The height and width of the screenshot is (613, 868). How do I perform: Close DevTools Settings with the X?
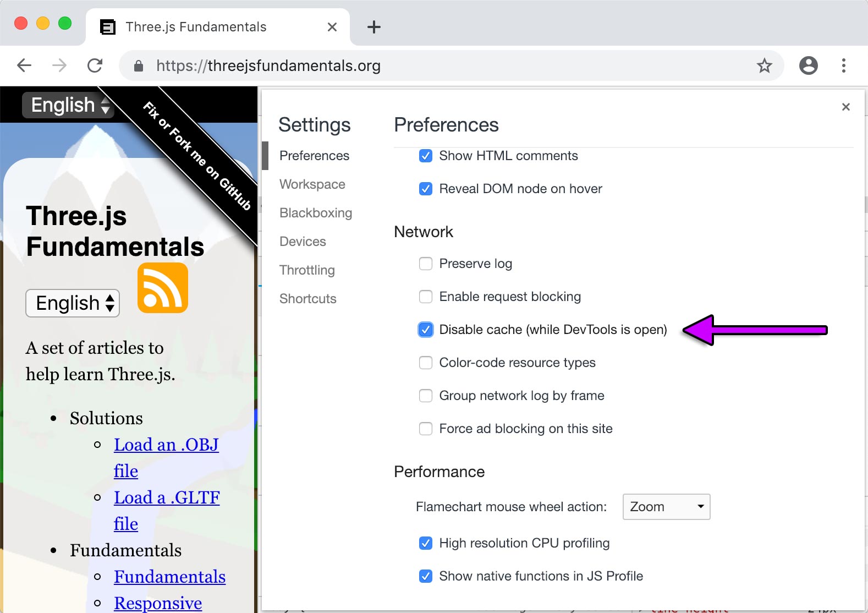pos(845,107)
